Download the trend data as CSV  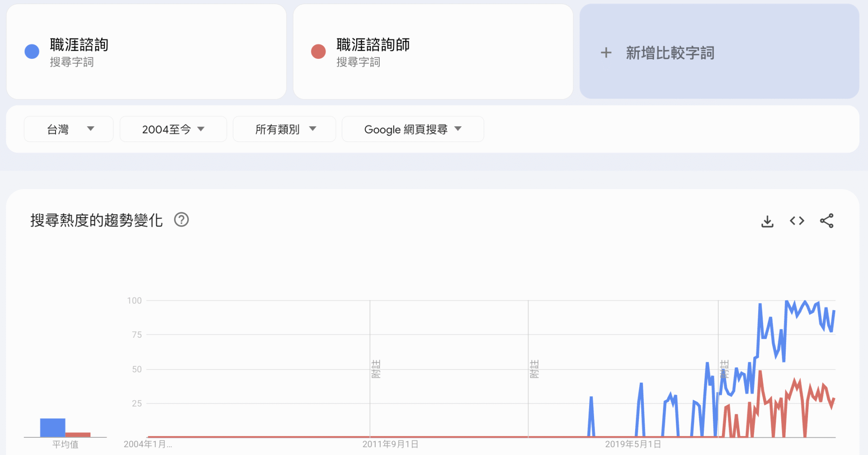tap(767, 221)
